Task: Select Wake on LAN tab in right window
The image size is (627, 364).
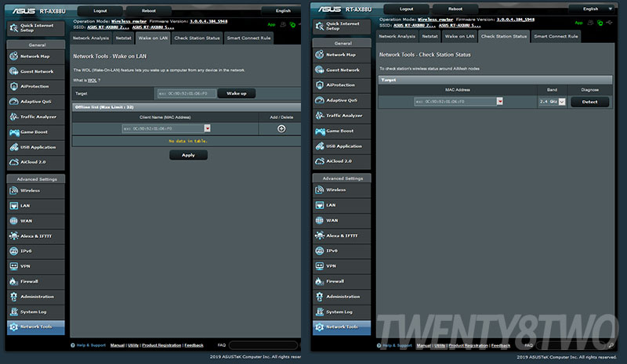Action: tap(459, 36)
